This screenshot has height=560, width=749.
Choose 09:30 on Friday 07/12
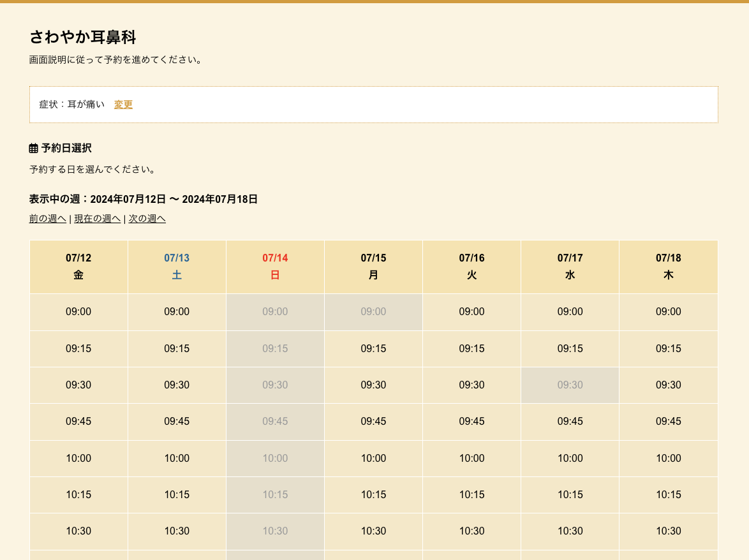(x=79, y=385)
